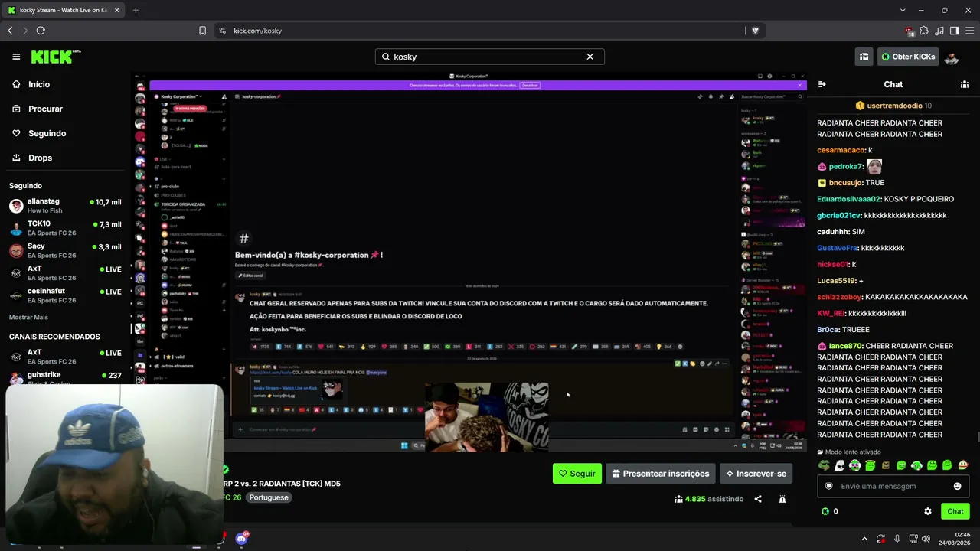
Task: Follow the channel with Seguir
Action: [577, 474]
